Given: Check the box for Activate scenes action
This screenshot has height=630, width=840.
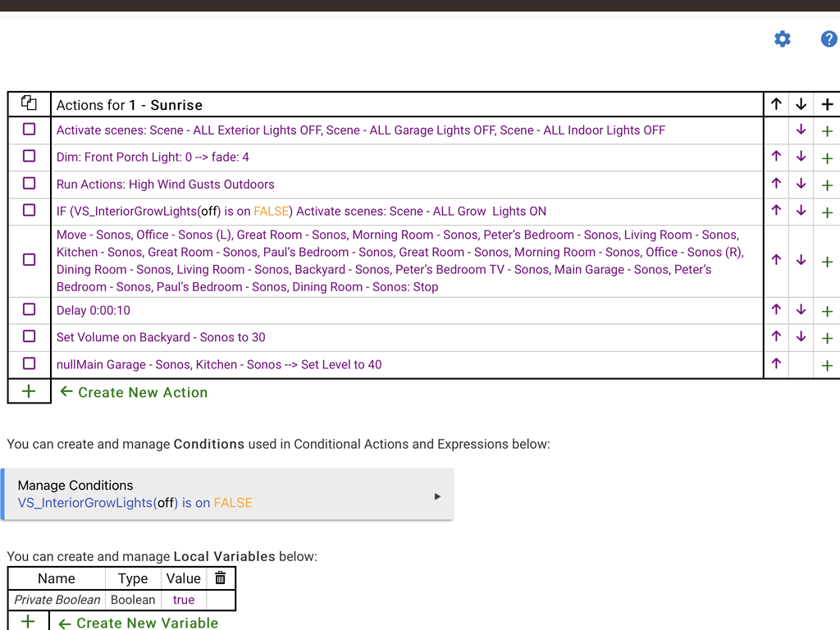Looking at the screenshot, I should [30, 130].
